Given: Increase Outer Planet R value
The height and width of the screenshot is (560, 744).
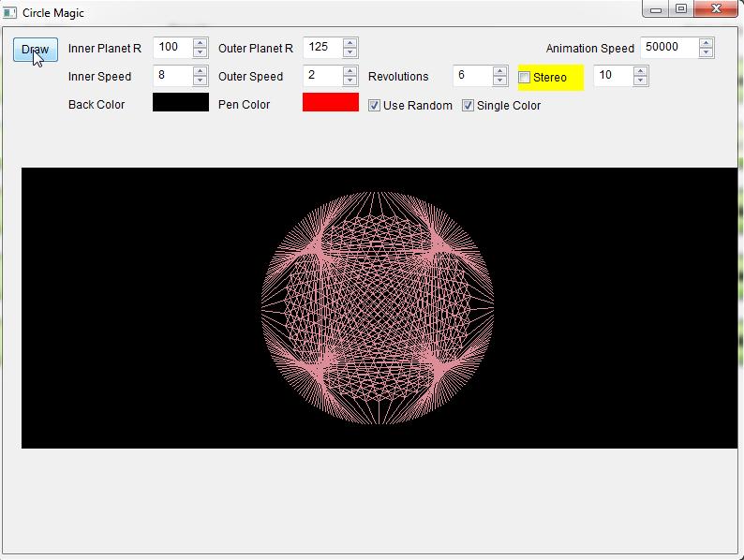Looking at the screenshot, I should tap(350, 43).
